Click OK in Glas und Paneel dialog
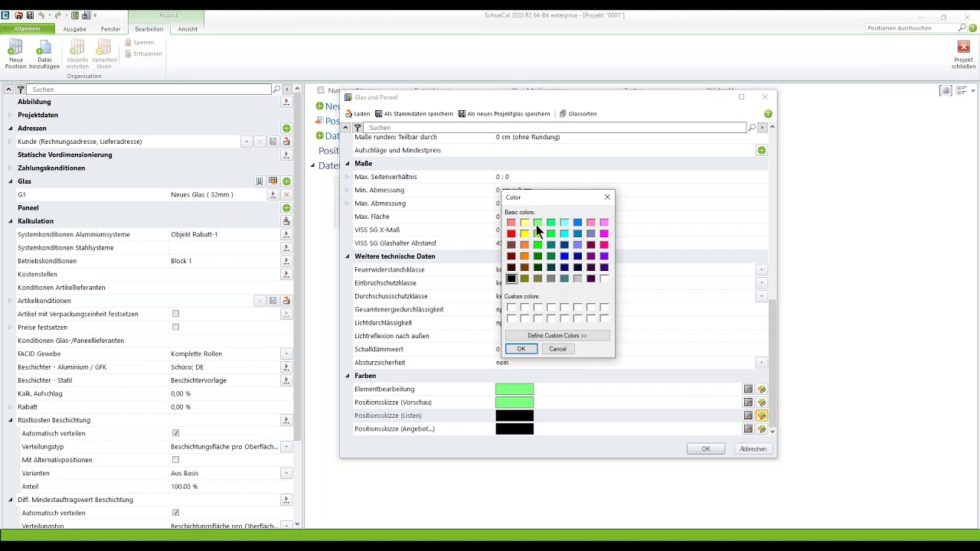 click(x=706, y=449)
